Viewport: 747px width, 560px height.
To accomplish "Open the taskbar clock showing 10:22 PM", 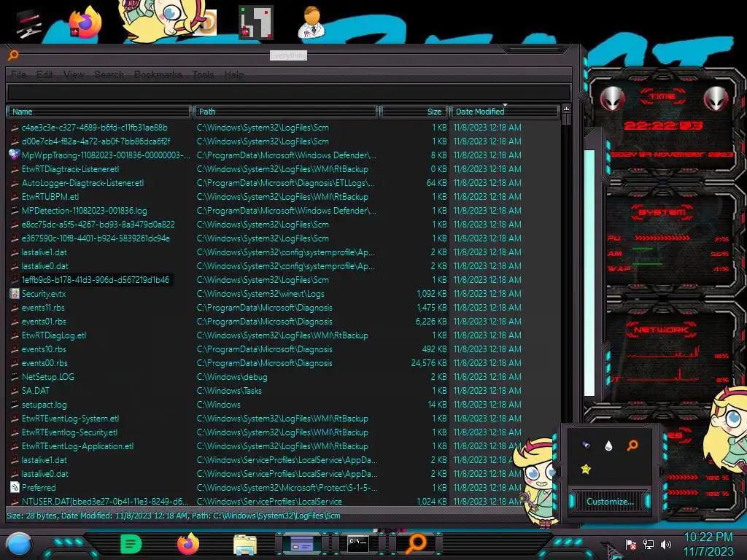I will pos(708,544).
